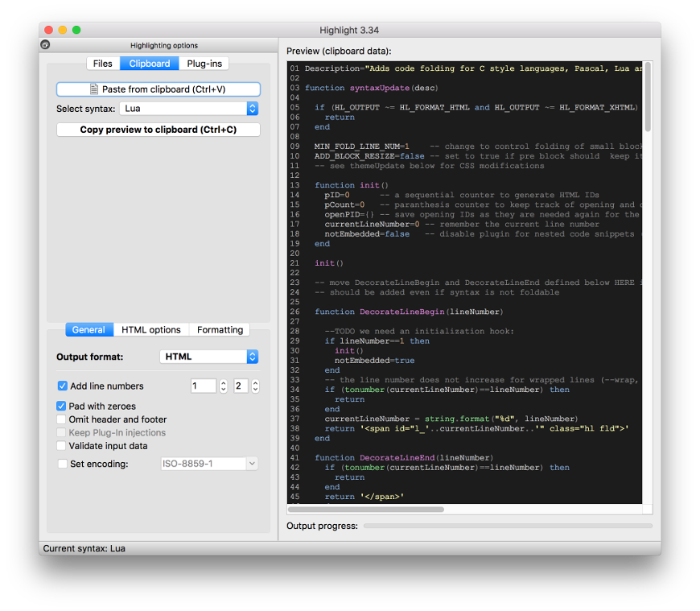Click Paste from clipboard button
The height and width of the screenshot is (611, 700).
pyautogui.click(x=159, y=89)
